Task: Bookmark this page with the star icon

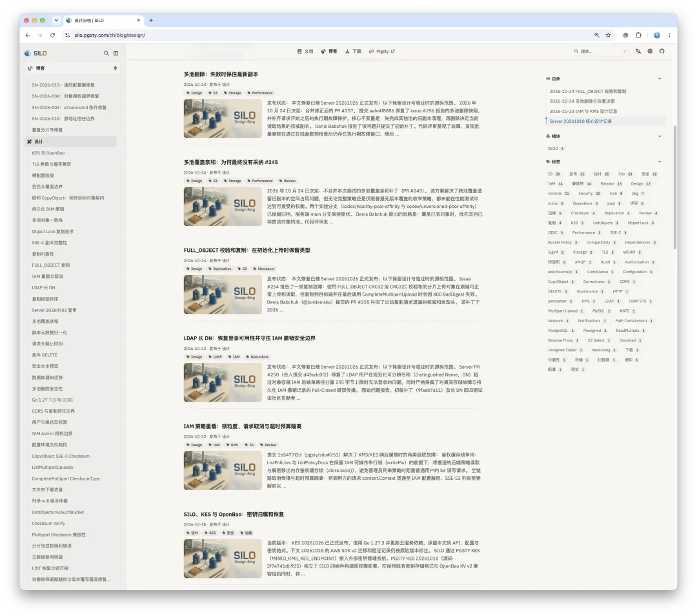Action: (x=608, y=35)
